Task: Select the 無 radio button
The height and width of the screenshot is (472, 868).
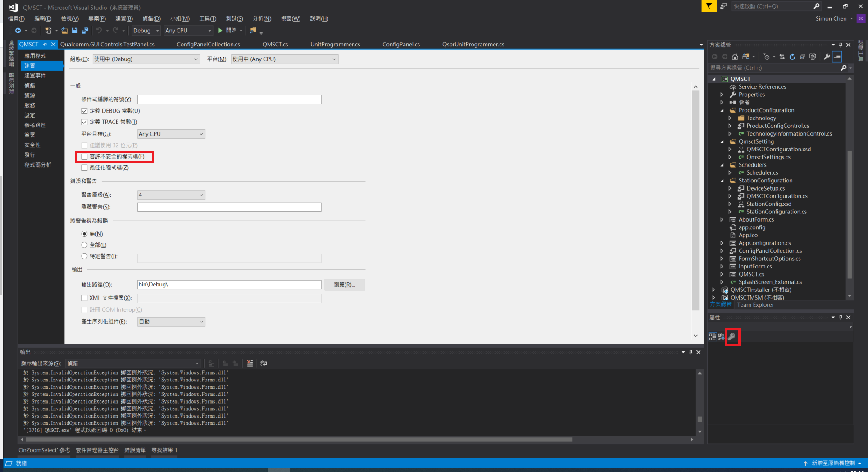Action: tap(84, 234)
